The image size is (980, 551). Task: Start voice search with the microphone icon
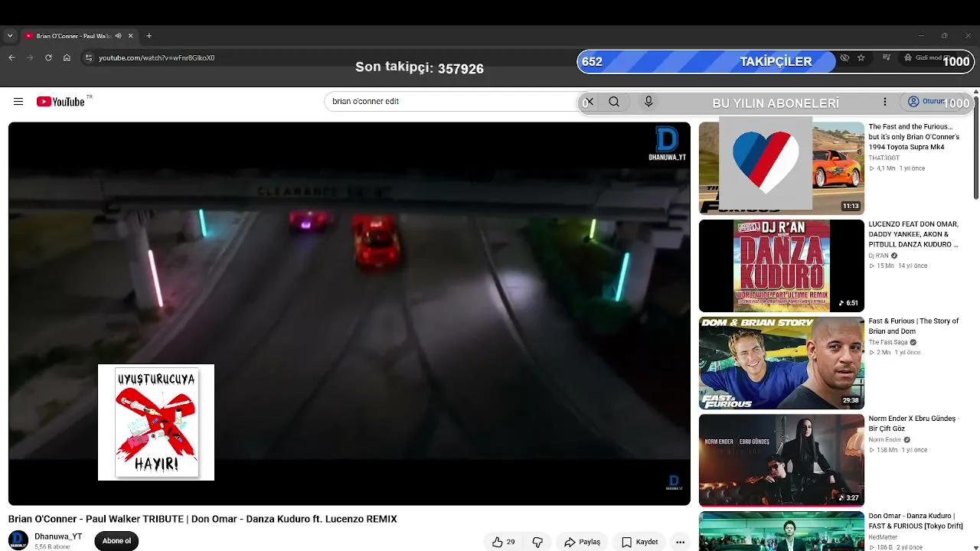pos(648,102)
